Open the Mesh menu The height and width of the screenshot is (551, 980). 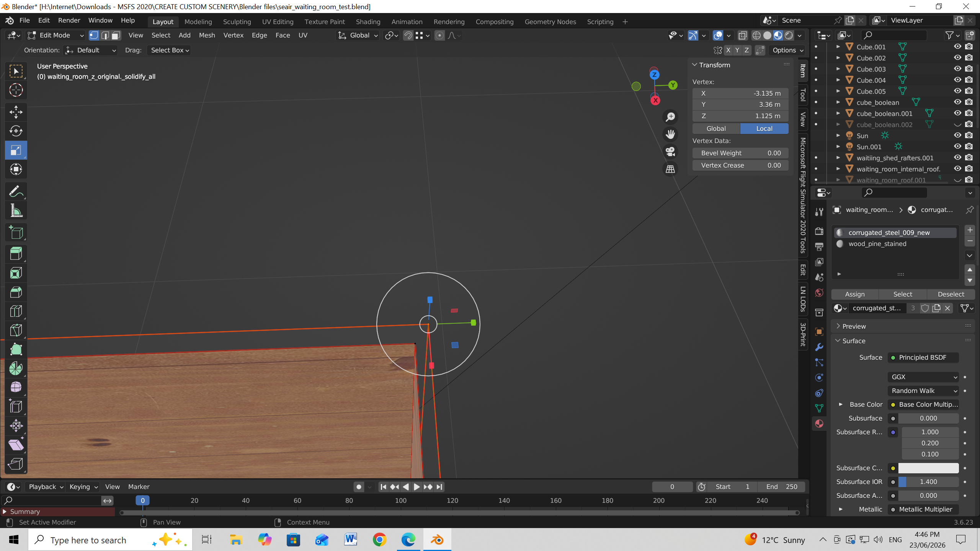tap(207, 35)
